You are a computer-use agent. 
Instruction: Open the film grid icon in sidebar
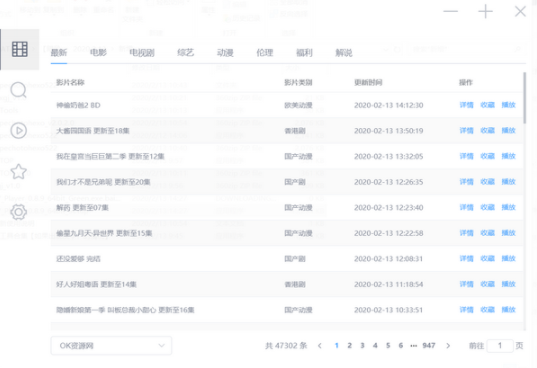click(x=20, y=49)
